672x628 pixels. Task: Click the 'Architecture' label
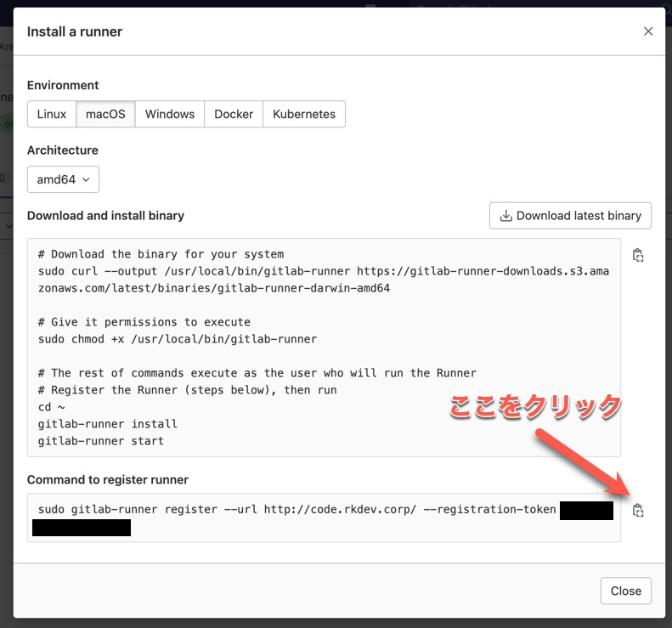click(x=63, y=150)
